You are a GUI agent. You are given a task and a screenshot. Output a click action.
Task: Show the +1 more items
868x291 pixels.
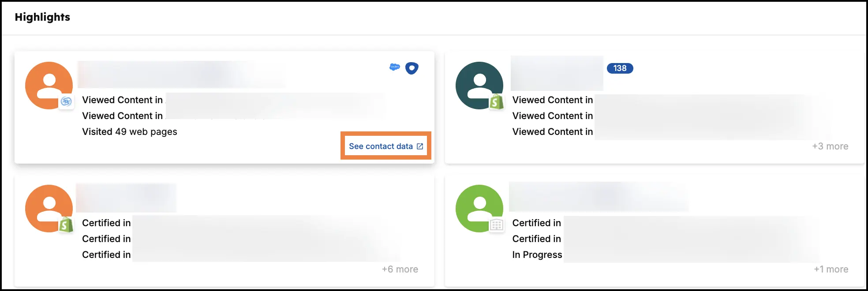pos(831,269)
